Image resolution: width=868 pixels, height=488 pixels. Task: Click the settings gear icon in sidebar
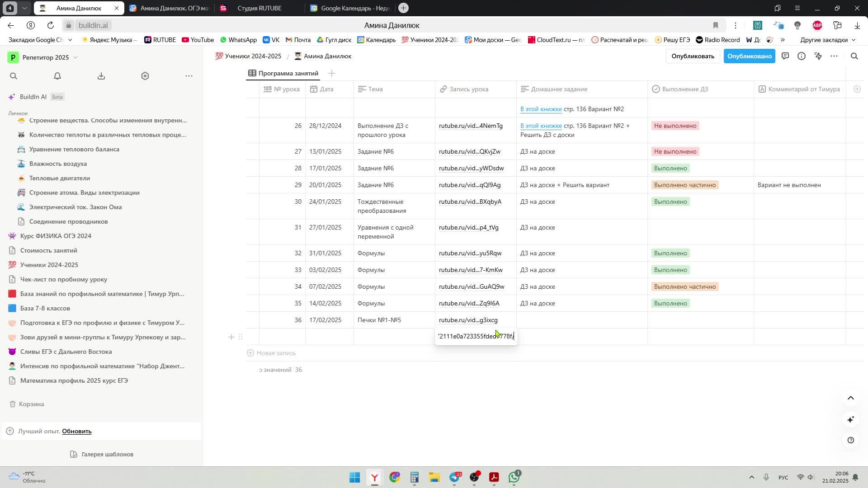tap(145, 75)
